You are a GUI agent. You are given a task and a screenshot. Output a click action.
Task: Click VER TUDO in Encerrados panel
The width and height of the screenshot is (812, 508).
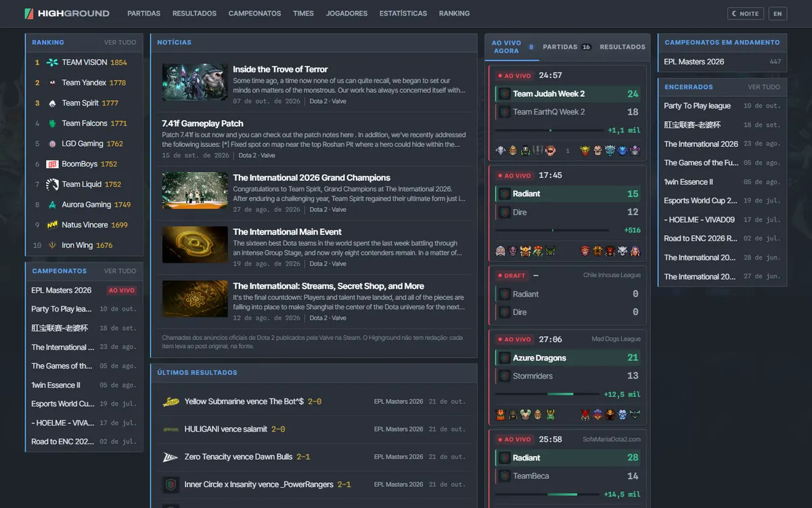coord(764,87)
